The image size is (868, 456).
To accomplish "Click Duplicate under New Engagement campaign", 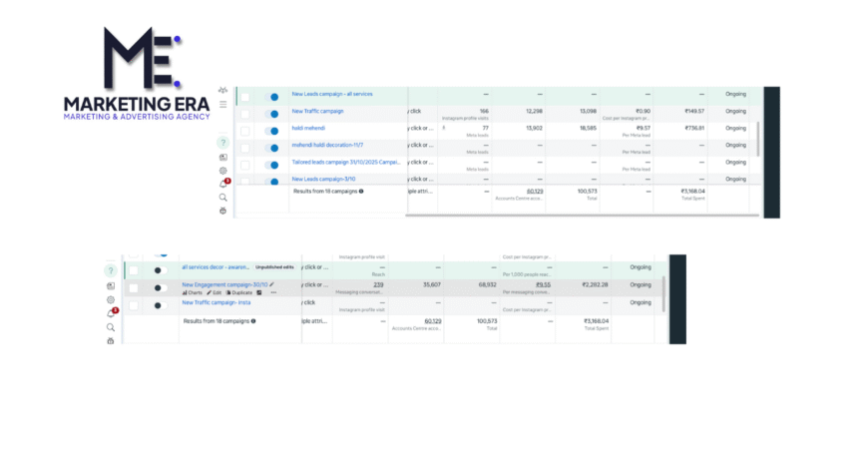I will click(239, 292).
